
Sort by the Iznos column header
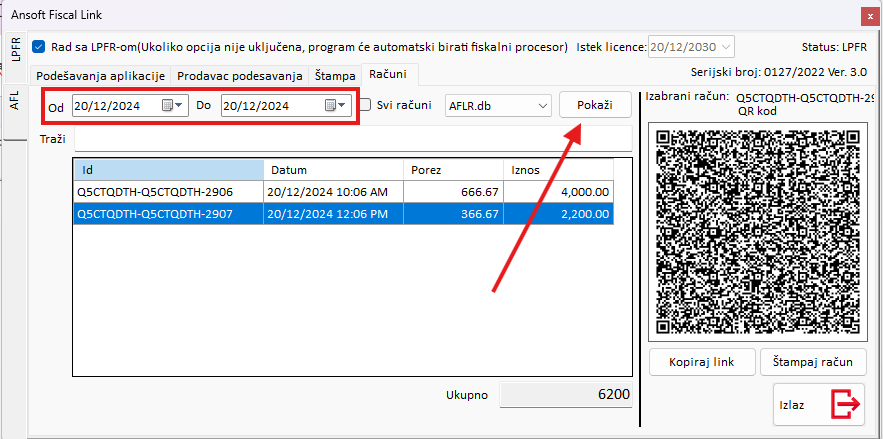point(558,170)
